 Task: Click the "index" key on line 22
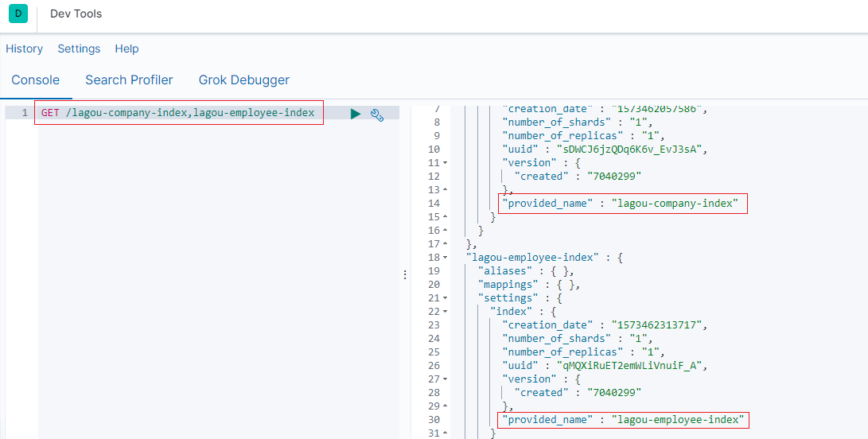point(512,312)
